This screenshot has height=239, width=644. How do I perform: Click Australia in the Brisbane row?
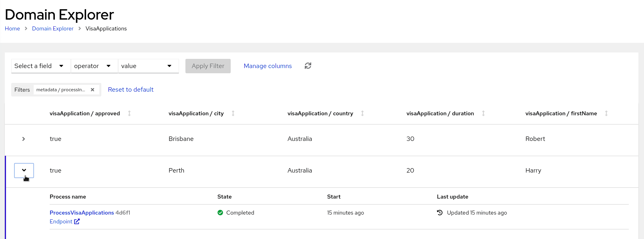pos(300,139)
